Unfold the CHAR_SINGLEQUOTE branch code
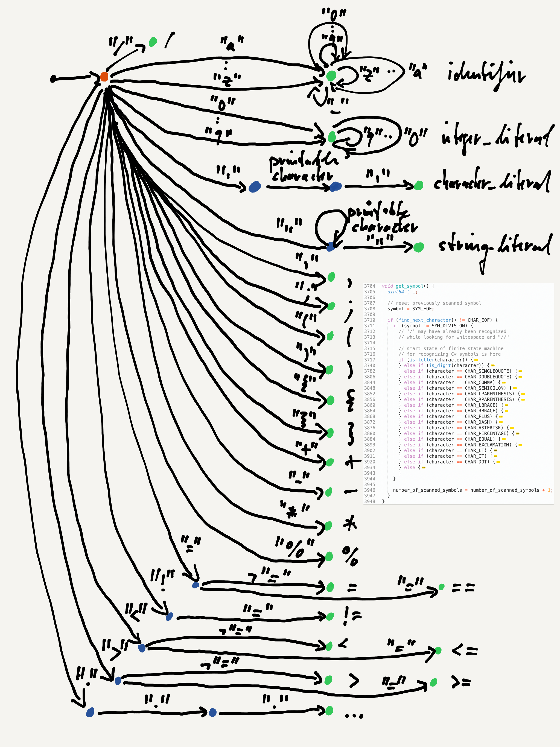 (520, 372)
